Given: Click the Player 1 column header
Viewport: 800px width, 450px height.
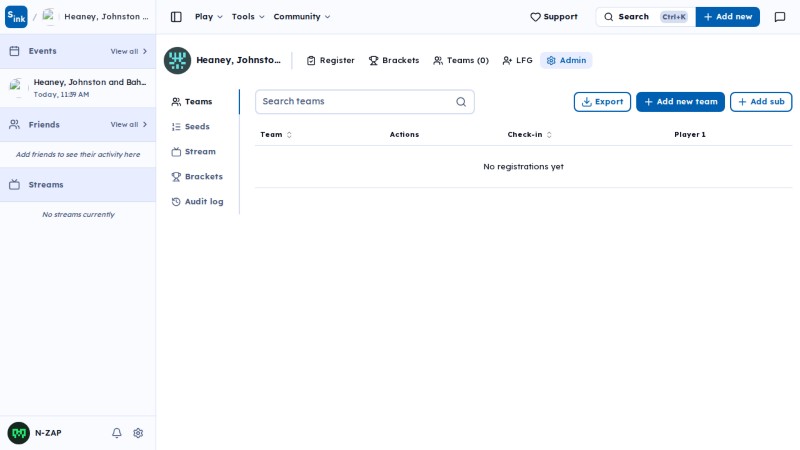Looking at the screenshot, I should coord(690,135).
